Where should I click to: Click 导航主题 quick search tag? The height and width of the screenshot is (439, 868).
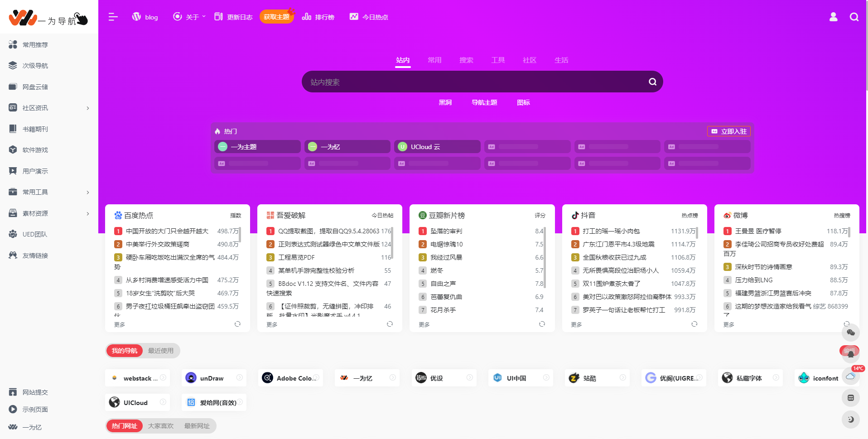coord(484,102)
